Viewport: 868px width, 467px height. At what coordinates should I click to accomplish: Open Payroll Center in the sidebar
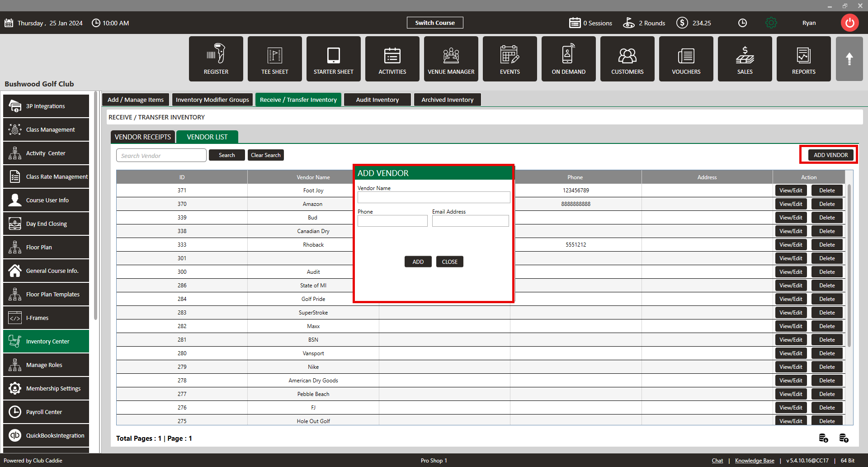(46, 412)
